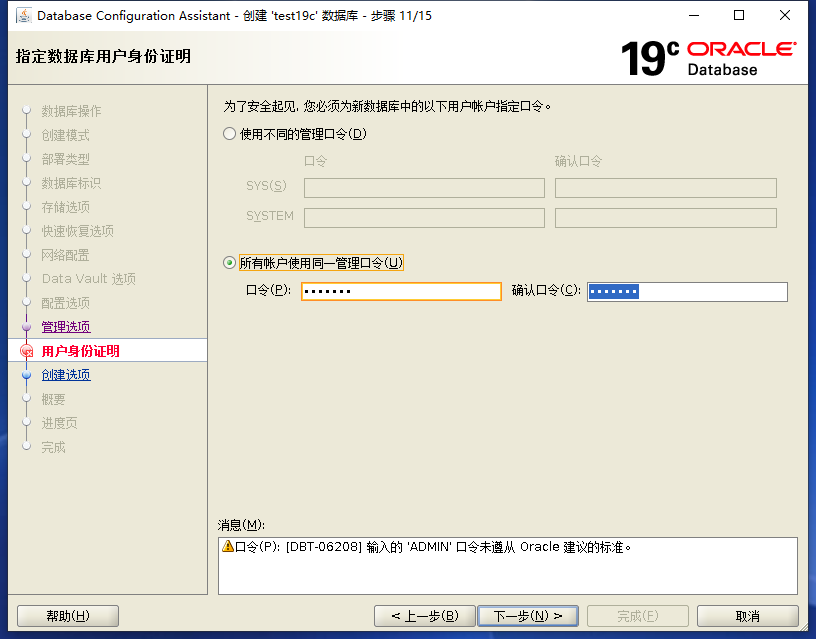Click the Java app icon in title bar
Screen dimensions: 816x639
click(23, 16)
